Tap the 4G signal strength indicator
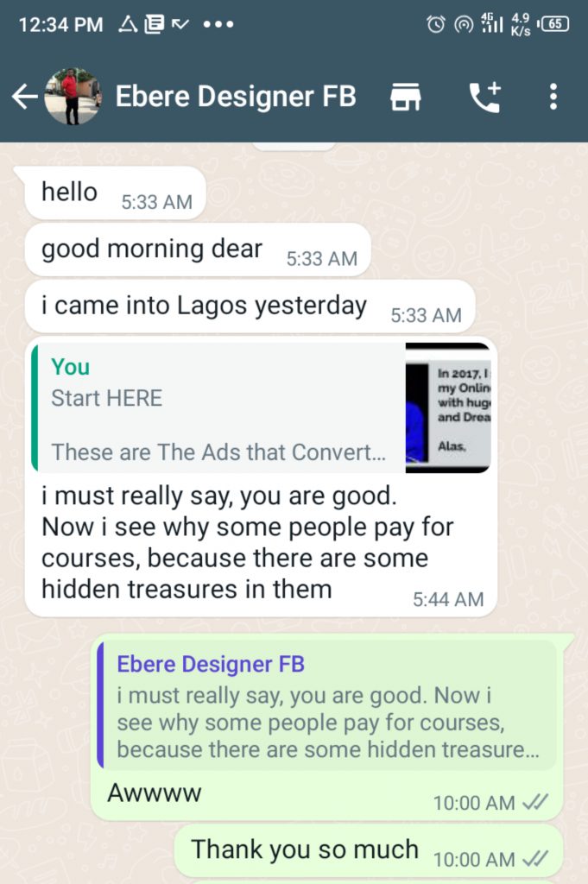 [x=491, y=23]
